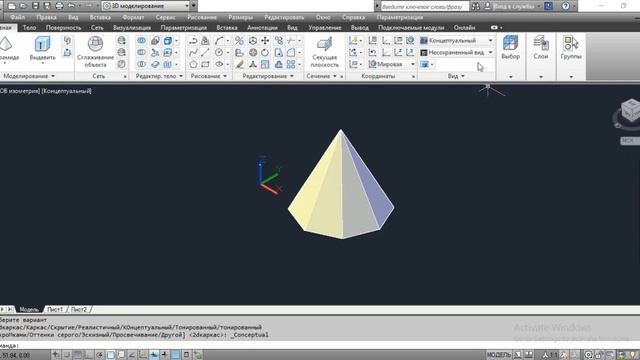This screenshot has width=640, height=360.
Task: Switch to the Визуализация ribbon tab
Action: (x=132, y=27)
